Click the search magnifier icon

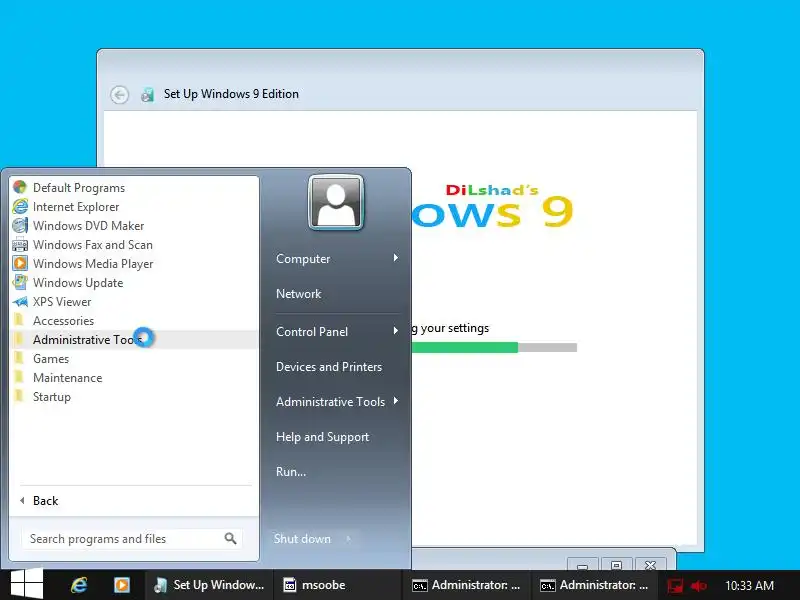click(231, 538)
